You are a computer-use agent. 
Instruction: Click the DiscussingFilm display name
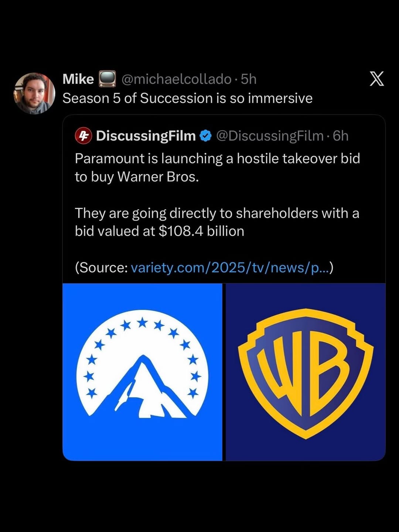tap(146, 136)
